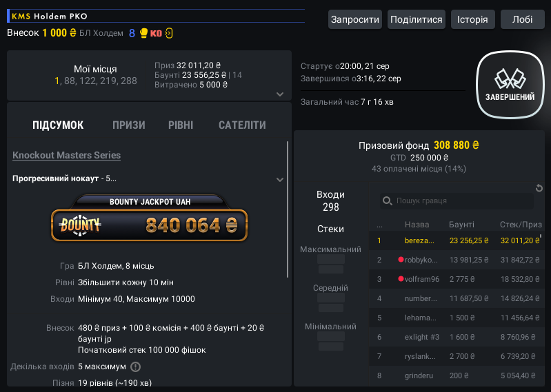Select player number... in fourth place
551x392 pixels.
(457, 298)
